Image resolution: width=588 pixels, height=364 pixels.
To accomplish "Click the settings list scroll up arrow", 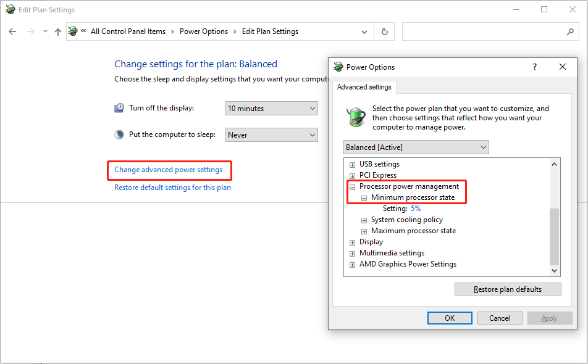I will pos(554,164).
